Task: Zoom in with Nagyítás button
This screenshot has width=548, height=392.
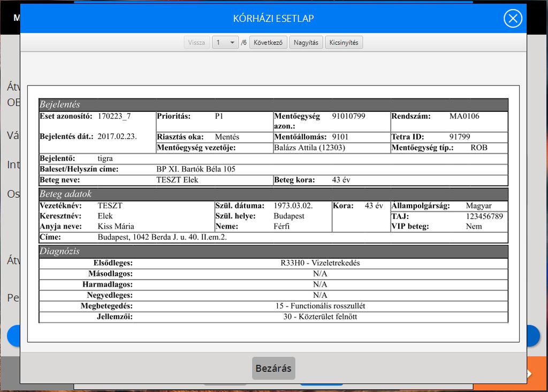Action: point(306,43)
